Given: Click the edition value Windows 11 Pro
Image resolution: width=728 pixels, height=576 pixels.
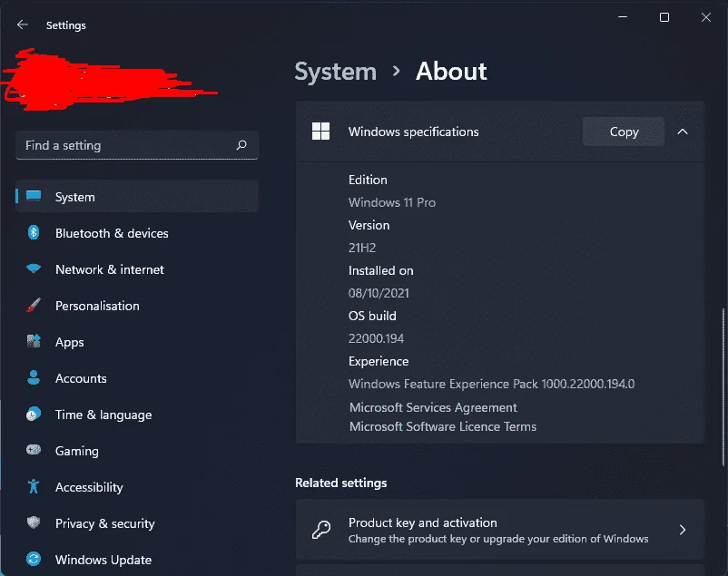Looking at the screenshot, I should click(x=392, y=202).
